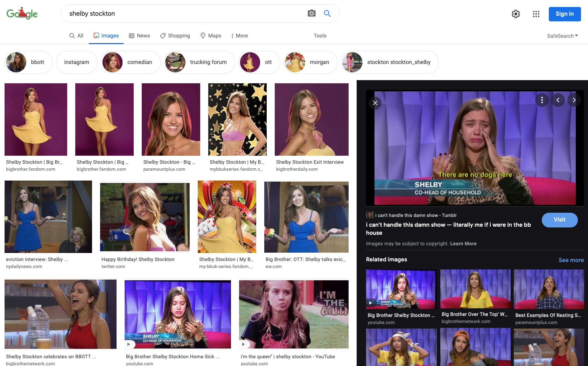Click the blue search magnifier icon
Image resolution: width=588 pixels, height=366 pixels.
click(x=327, y=14)
